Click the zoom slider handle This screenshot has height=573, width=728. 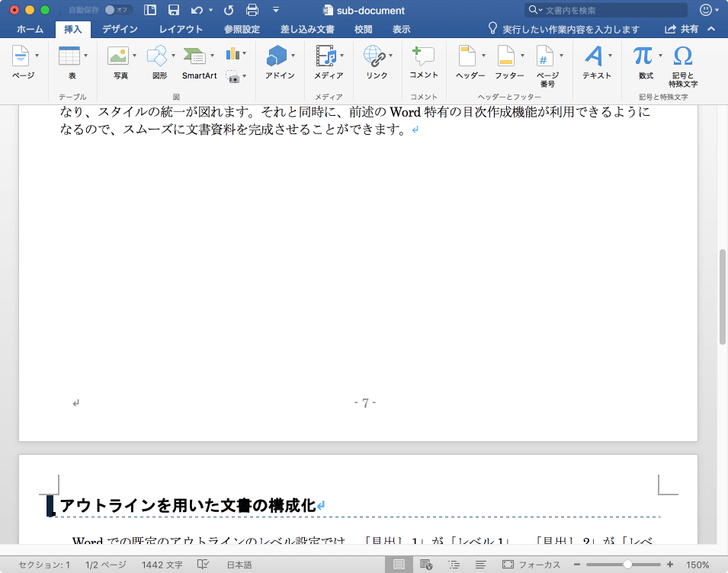(x=627, y=564)
